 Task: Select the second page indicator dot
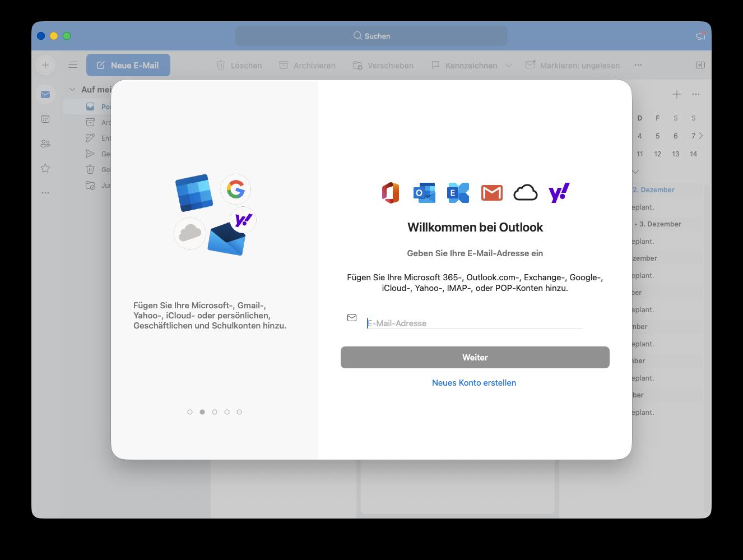click(202, 412)
